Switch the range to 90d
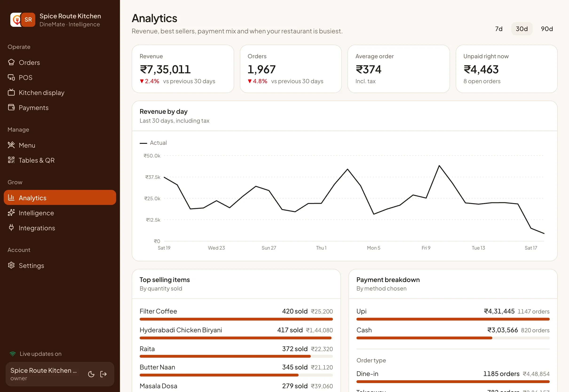569x392 pixels. (x=547, y=29)
